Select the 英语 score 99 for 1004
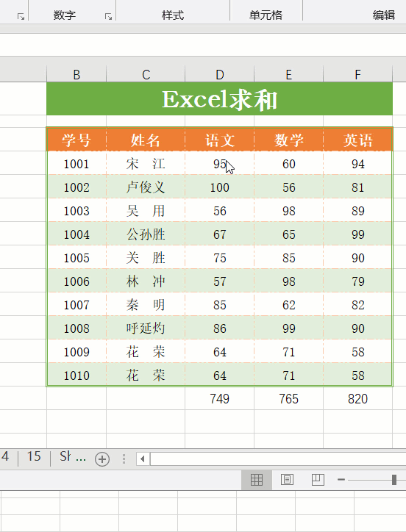Screen dimensions: 406x532 pyautogui.click(x=357, y=234)
